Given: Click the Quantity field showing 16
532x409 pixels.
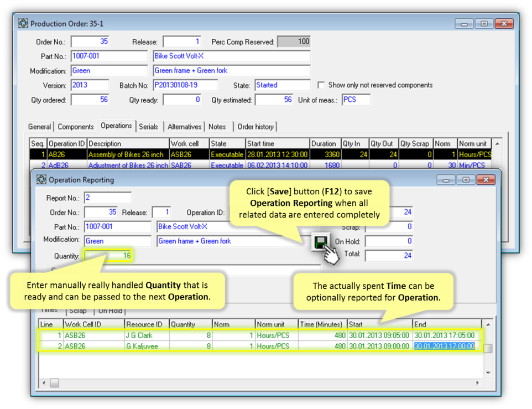Looking at the screenshot, I should click(x=108, y=256).
